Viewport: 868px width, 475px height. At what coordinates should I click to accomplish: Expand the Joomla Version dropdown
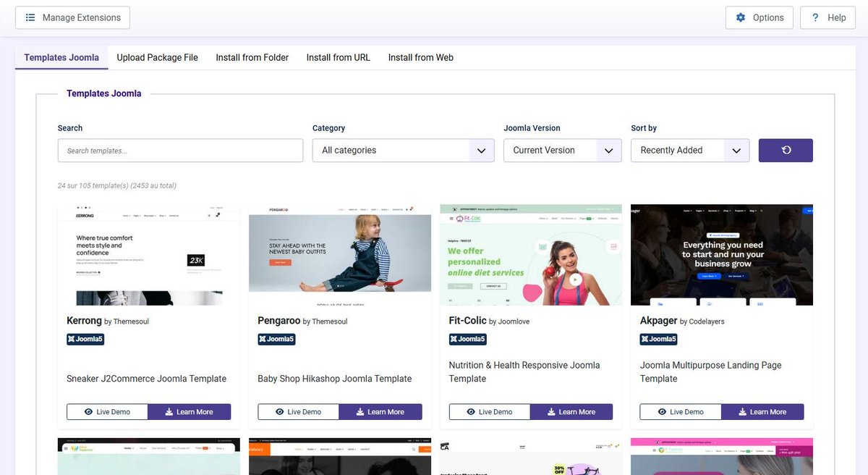(x=562, y=151)
